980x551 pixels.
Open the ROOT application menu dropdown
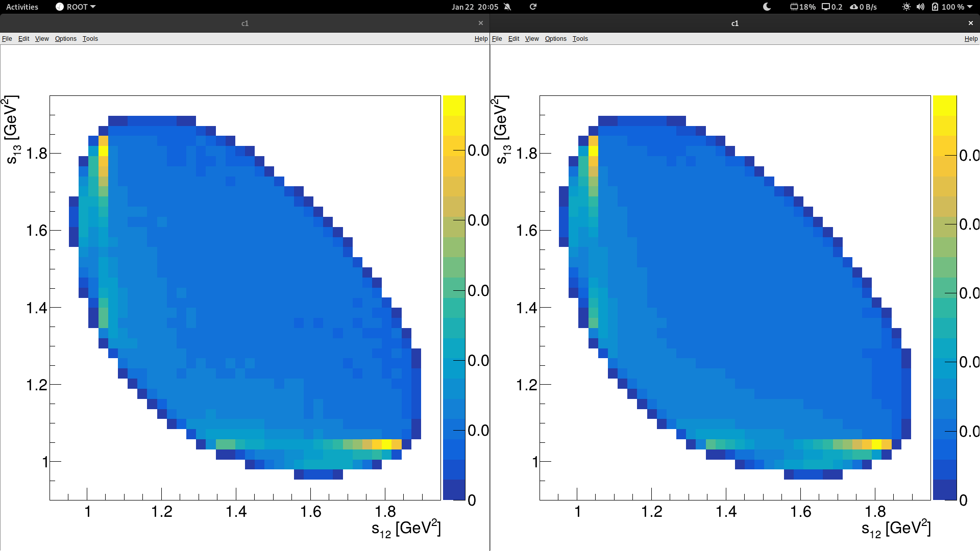[76, 7]
